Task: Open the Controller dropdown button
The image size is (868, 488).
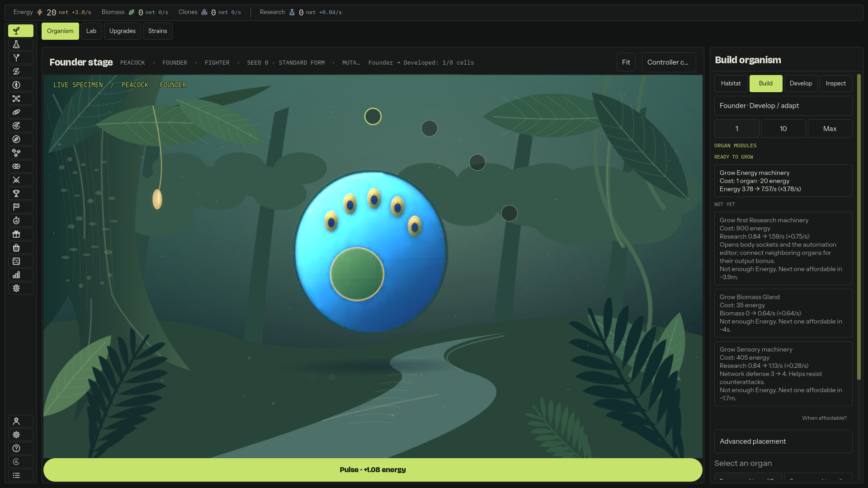Action: [x=669, y=62]
